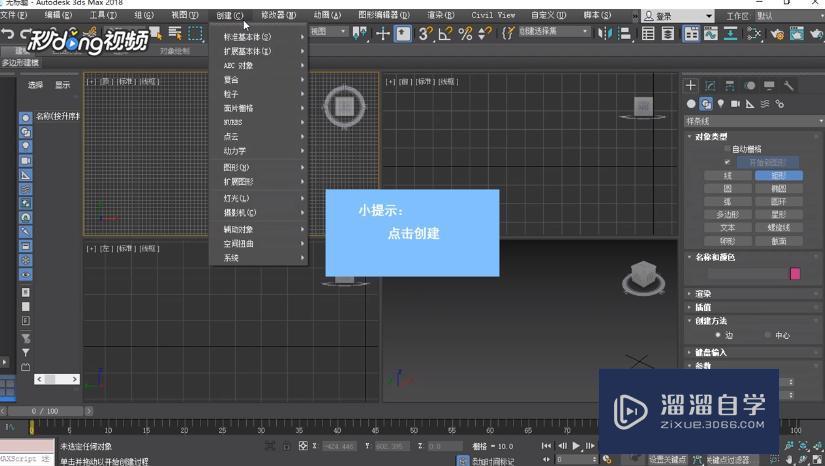Click the Angle Snap toggle icon

click(x=443, y=33)
